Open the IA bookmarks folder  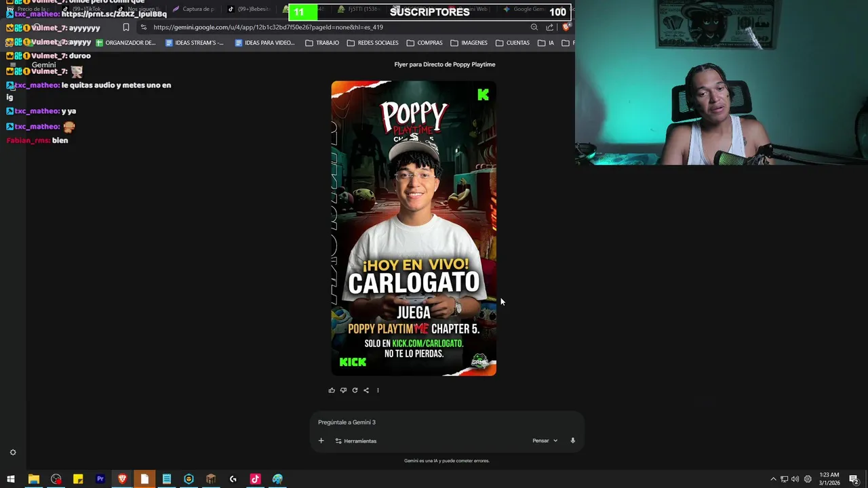tap(546, 43)
